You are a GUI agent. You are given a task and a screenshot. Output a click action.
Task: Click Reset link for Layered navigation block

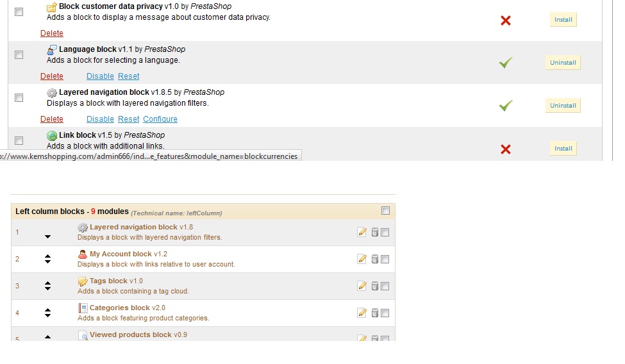(x=128, y=119)
